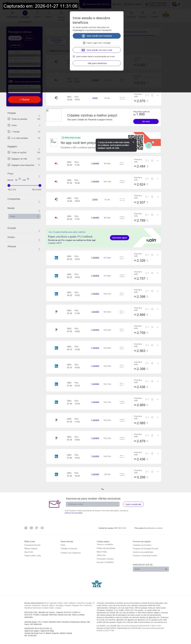Click the Facebook icon in the footer

point(26,528)
